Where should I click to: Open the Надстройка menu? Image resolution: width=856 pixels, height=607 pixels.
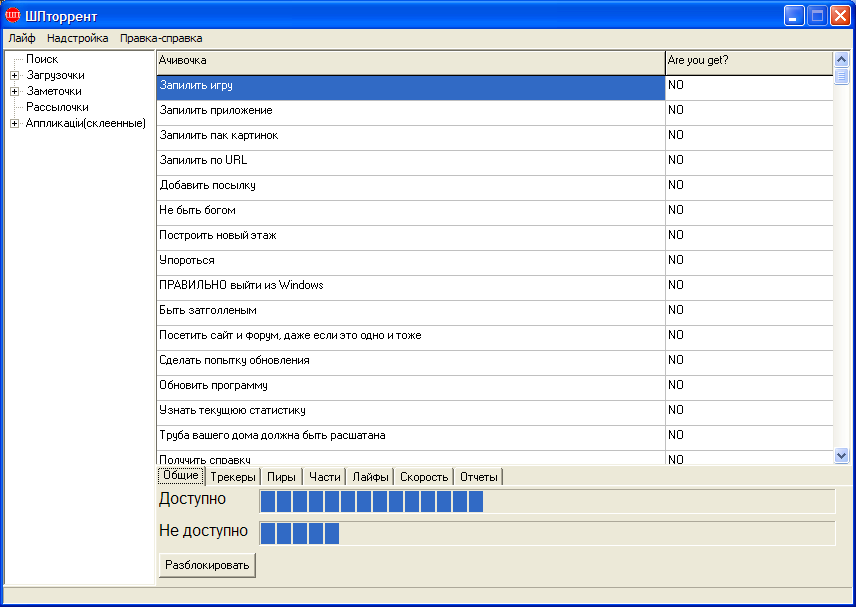pyautogui.click(x=78, y=38)
